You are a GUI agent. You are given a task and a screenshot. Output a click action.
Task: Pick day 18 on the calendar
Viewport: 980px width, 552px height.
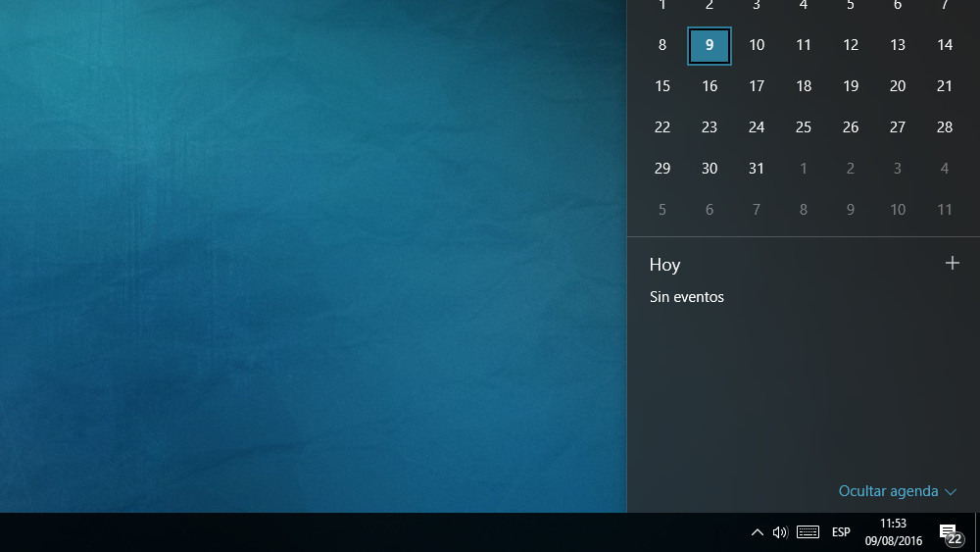(804, 86)
